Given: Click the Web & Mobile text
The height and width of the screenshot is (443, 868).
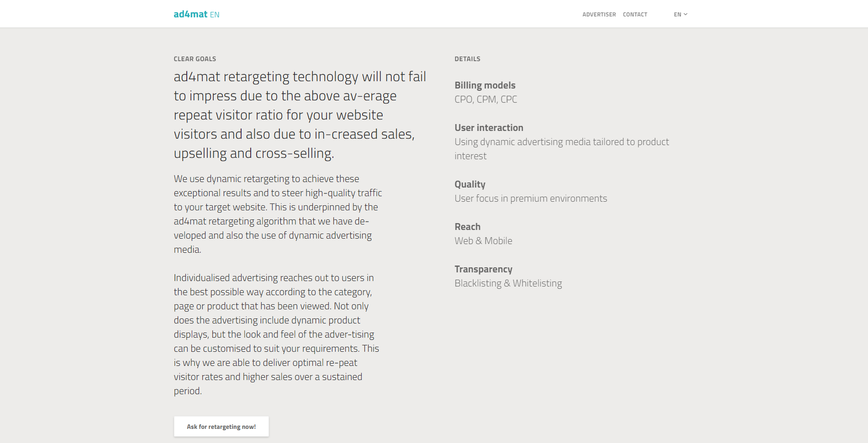Looking at the screenshot, I should (484, 241).
